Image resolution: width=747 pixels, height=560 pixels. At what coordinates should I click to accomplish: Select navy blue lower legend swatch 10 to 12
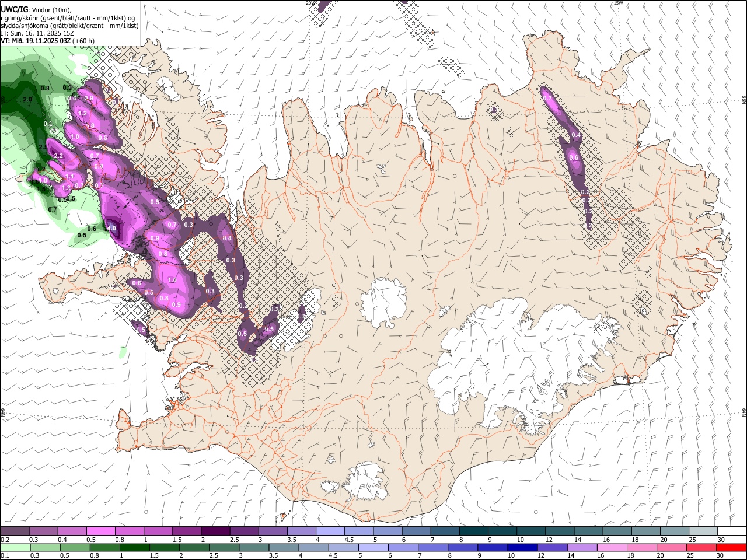click(522, 547)
